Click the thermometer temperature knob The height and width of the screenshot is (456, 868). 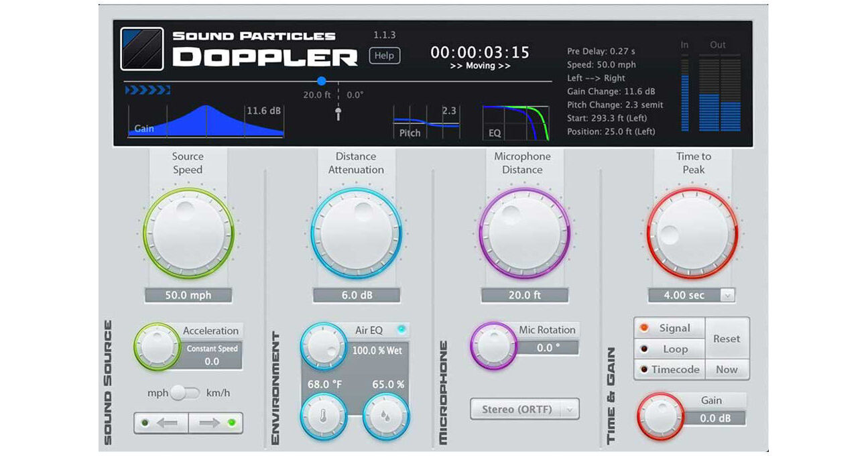[322, 416]
